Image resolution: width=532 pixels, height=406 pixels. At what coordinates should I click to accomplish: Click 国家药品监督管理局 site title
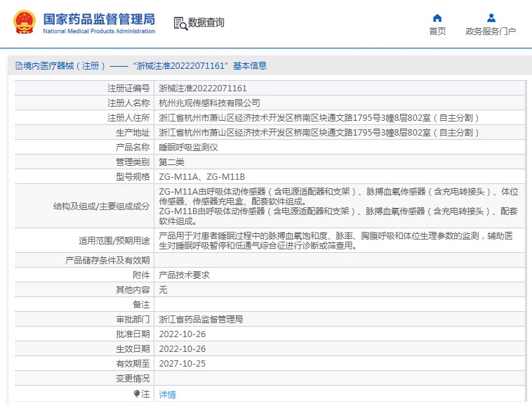click(99, 19)
